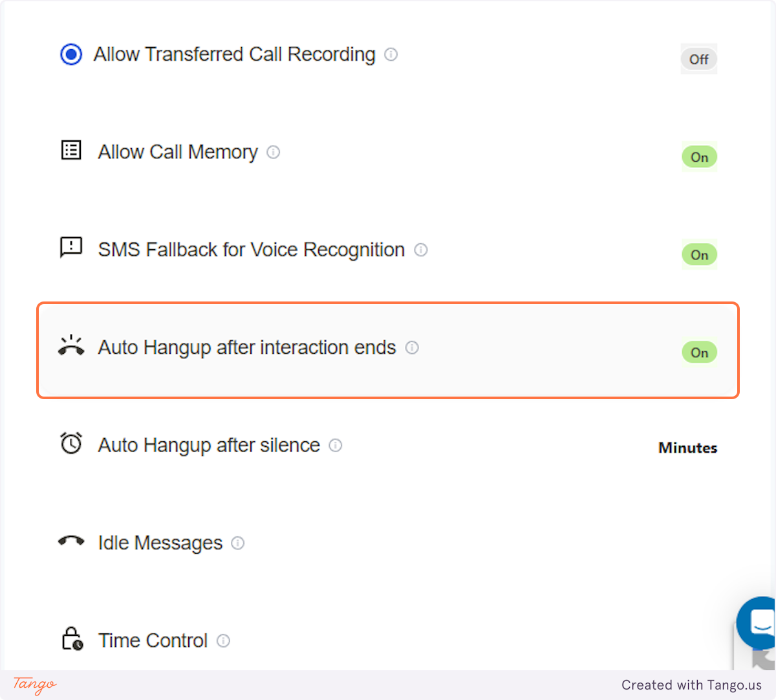Open the info tooltip for Allow Transferred Call Recording
Viewport: 776px width, 700px height.
(x=391, y=55)
